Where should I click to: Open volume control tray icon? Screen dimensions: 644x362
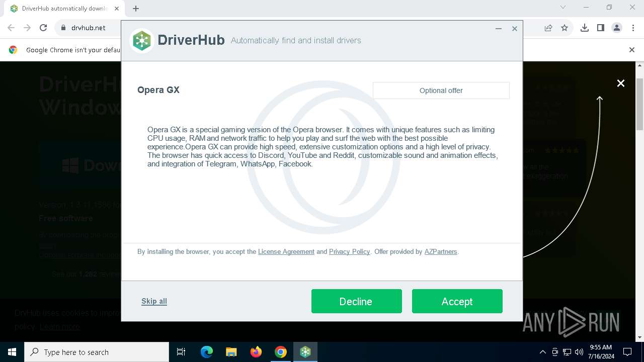(x=579, y=352)
